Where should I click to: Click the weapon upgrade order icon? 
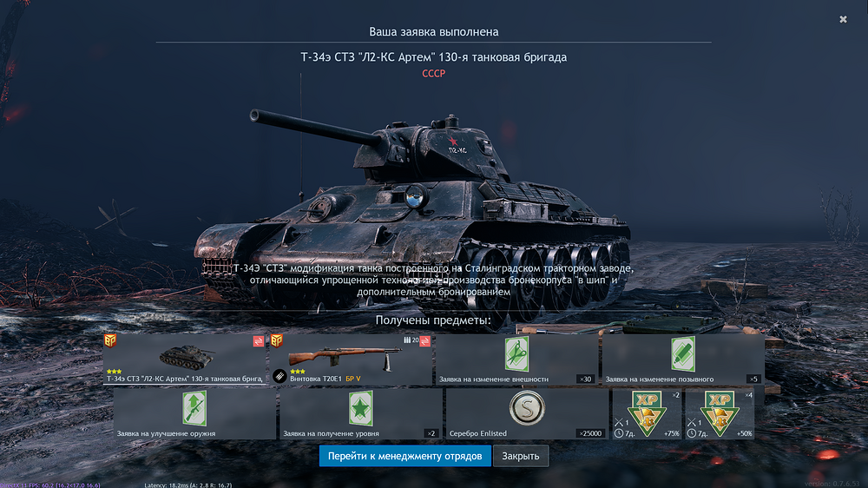(194, 408)
